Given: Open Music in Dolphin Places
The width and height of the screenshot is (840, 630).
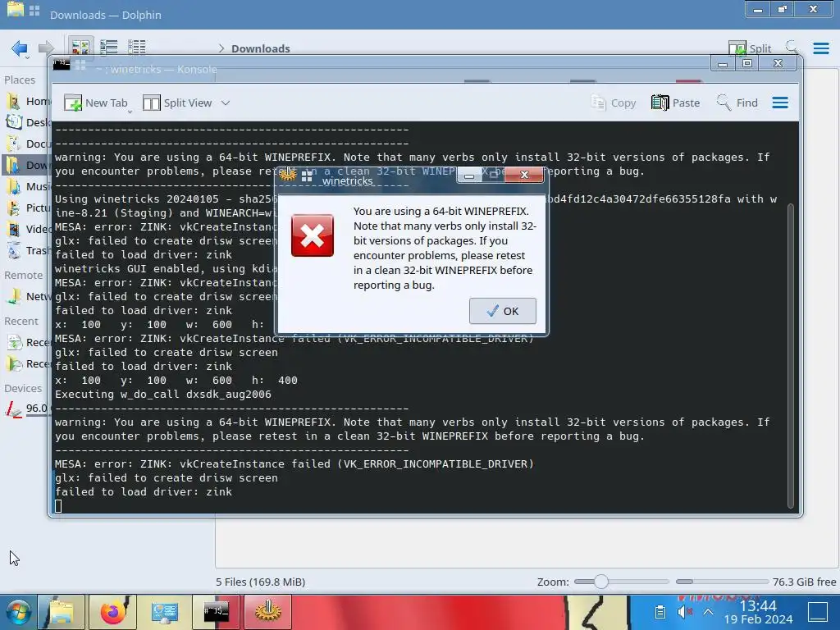Looking at the screenshot, I should click(27, 186).
